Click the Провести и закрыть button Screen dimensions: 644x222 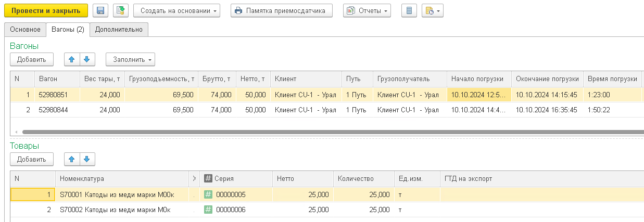tap(46, 10)
